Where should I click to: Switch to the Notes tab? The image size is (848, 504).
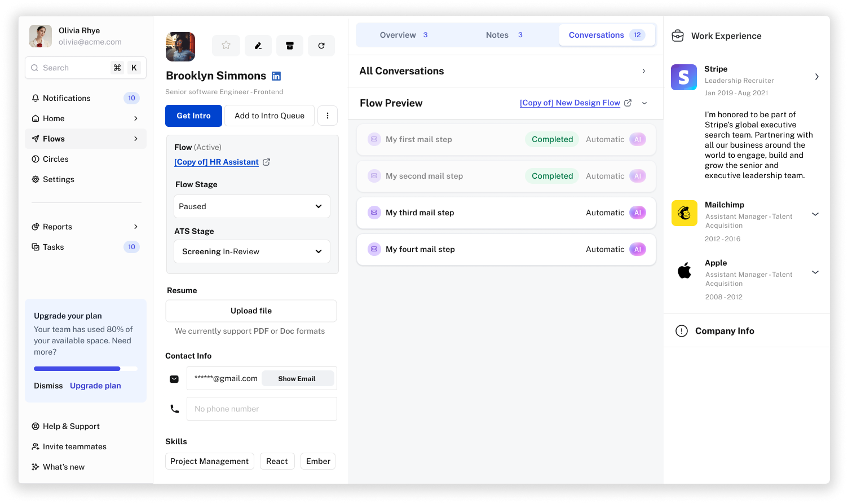tap(503, 35)
